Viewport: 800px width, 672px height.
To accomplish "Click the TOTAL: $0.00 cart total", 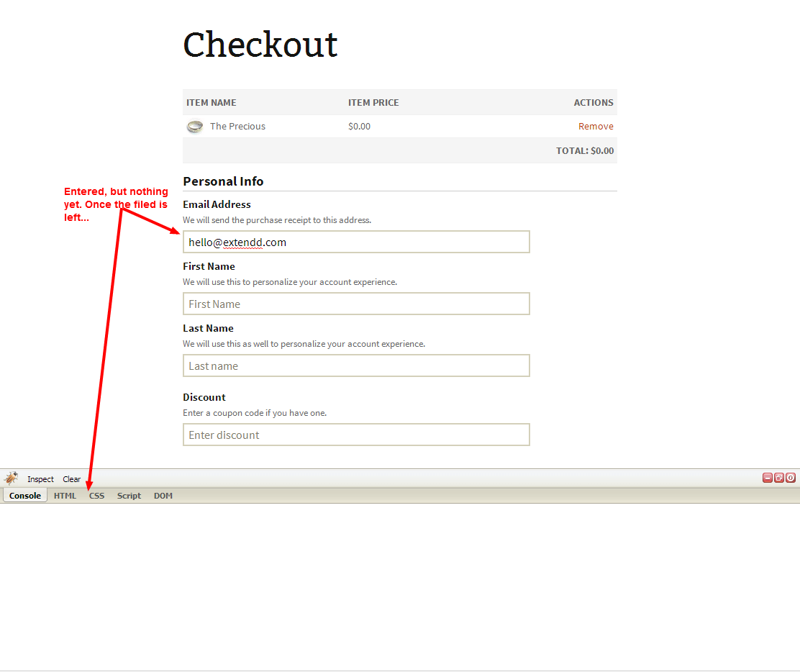I will [x=585, y=150].
